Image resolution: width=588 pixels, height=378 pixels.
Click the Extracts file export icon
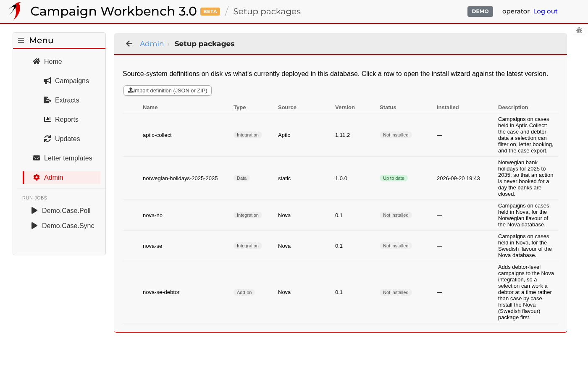point(47,100)
